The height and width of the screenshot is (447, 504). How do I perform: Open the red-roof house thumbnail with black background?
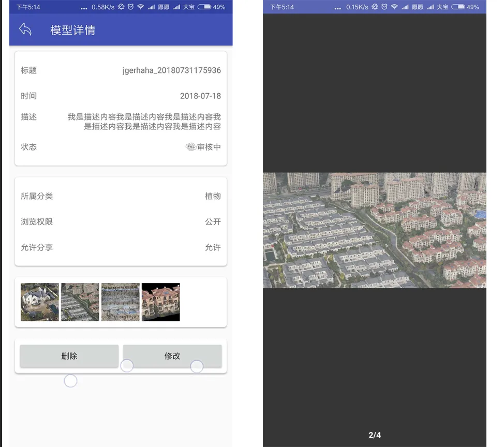click(161, 302)
